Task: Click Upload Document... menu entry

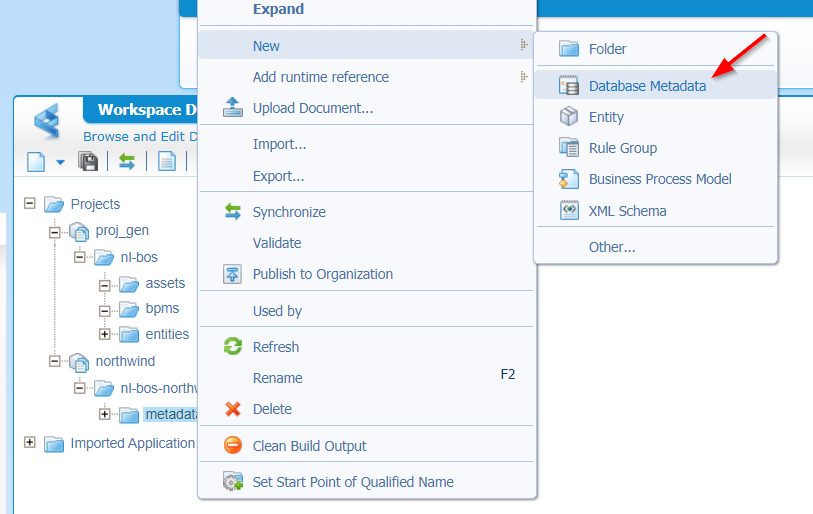Action: [313, 108]
